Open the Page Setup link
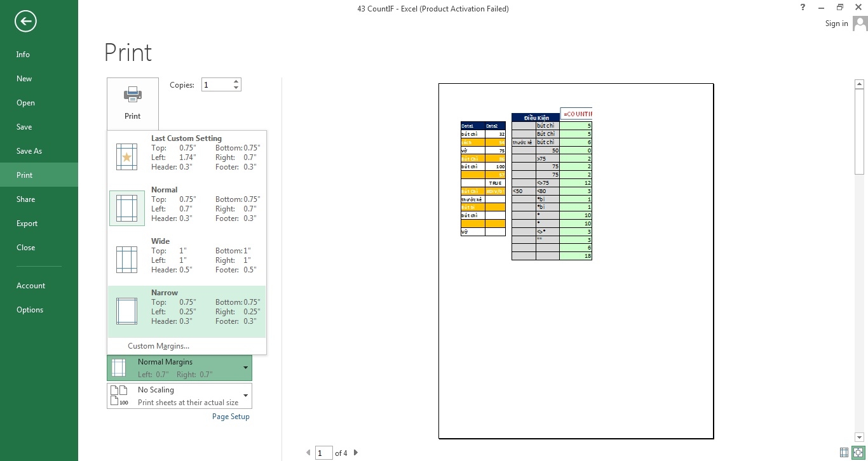Image resolution: width=868 pixels, height=461 pixels. coord(231,417)
